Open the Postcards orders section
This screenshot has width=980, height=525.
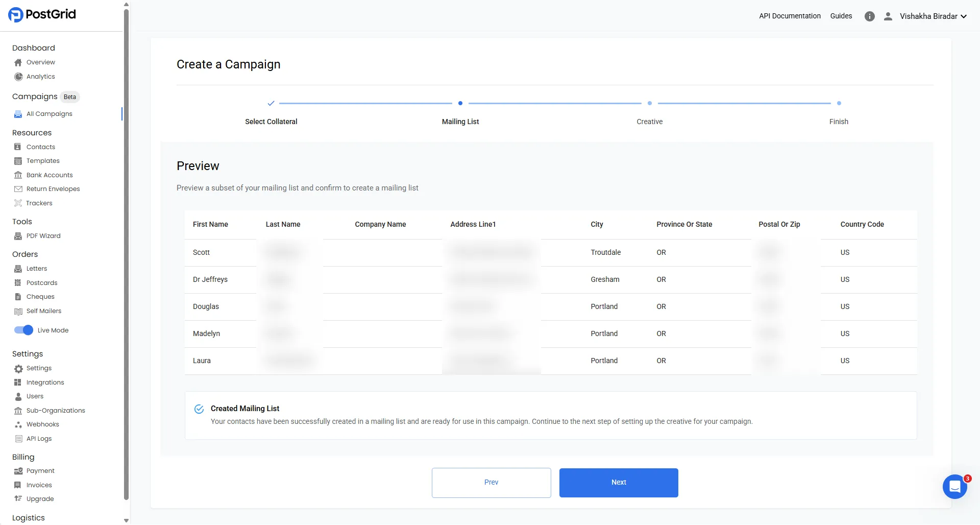pyautogui.click(x=42, y=282)
